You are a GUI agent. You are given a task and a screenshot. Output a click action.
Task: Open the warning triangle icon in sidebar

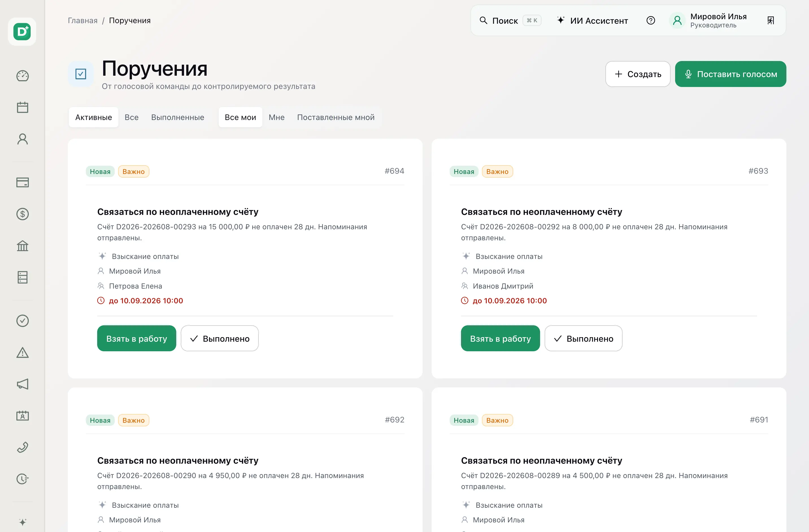pyautogui.click(x=22, y=352)
